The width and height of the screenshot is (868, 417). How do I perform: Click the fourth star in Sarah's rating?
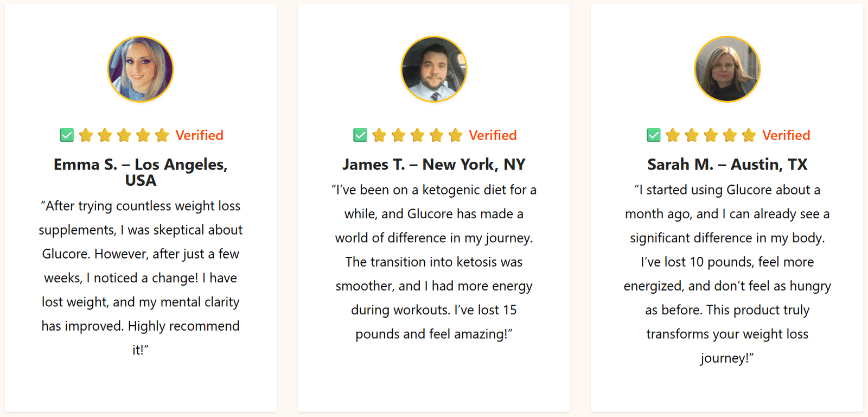(x=730, y=135)
